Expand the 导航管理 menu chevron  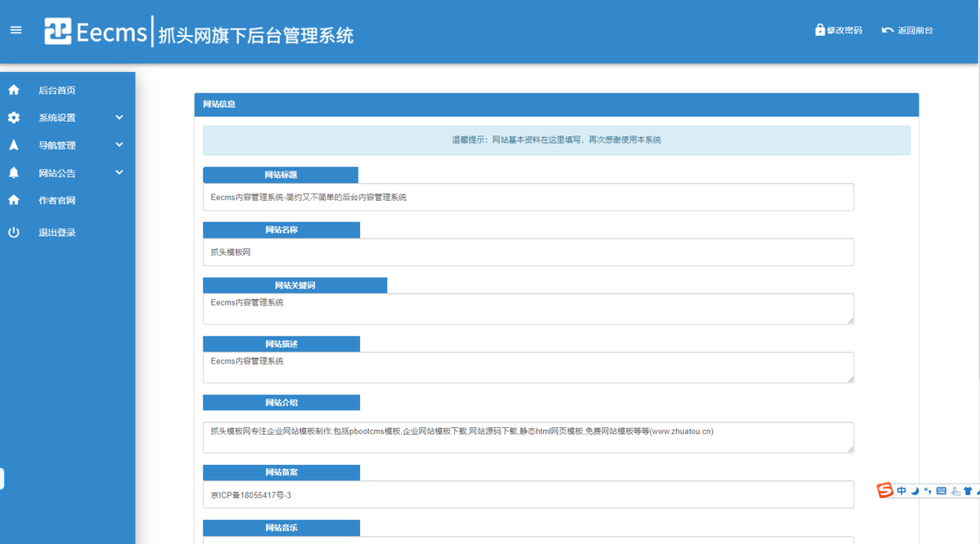tap(119, 145)
